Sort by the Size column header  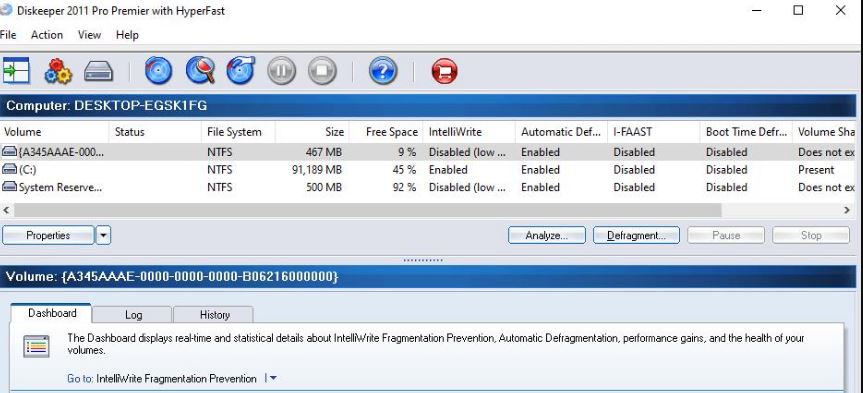pyautogui.click(x=312, y=132)
